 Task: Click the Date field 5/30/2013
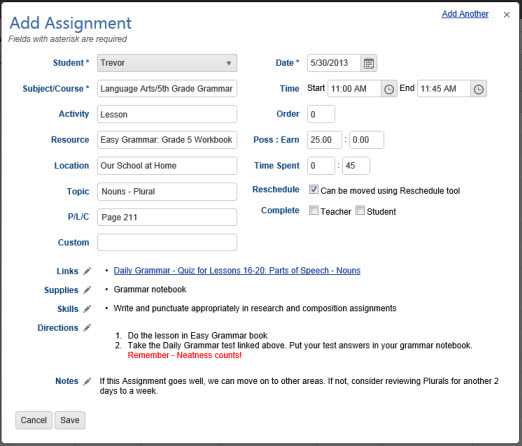click(x=334, y=63)
